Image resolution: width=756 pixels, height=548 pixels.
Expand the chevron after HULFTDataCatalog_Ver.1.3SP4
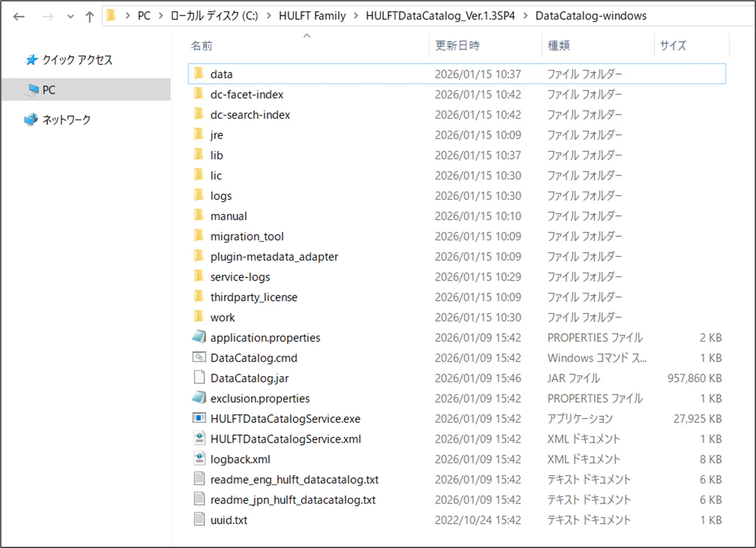click(525, 16)
